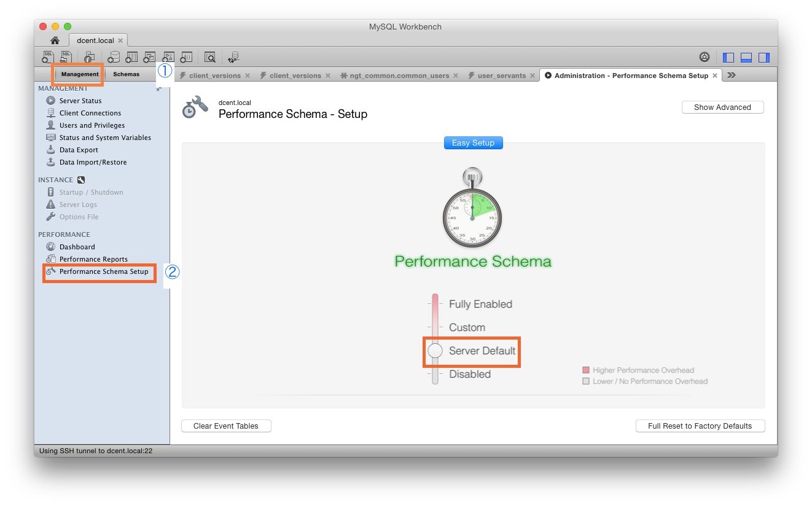The width and height of the screenshot is (812, 506).
Task: Click the Server Status sidebar icon
Action: (51, 101)
